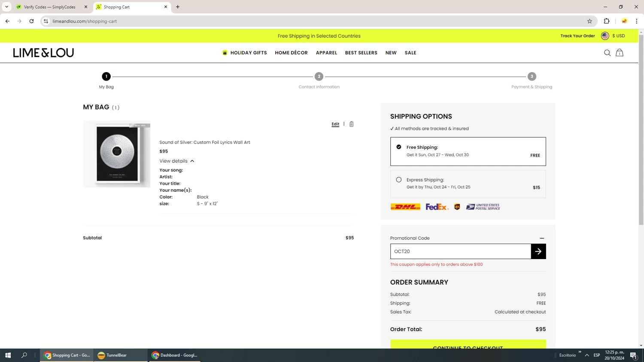Click the US flag currency icon

coord(605,36)
